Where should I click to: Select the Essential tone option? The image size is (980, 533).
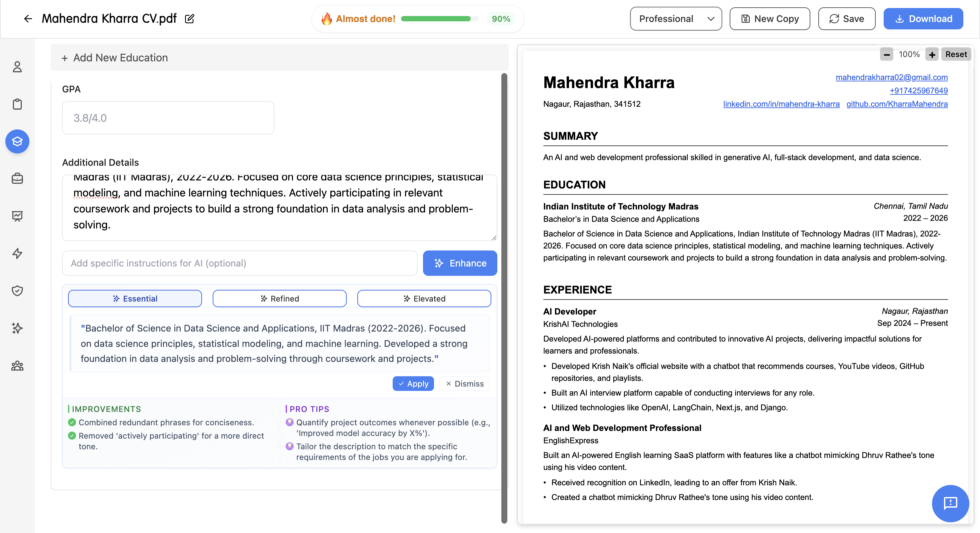(135, 299)
